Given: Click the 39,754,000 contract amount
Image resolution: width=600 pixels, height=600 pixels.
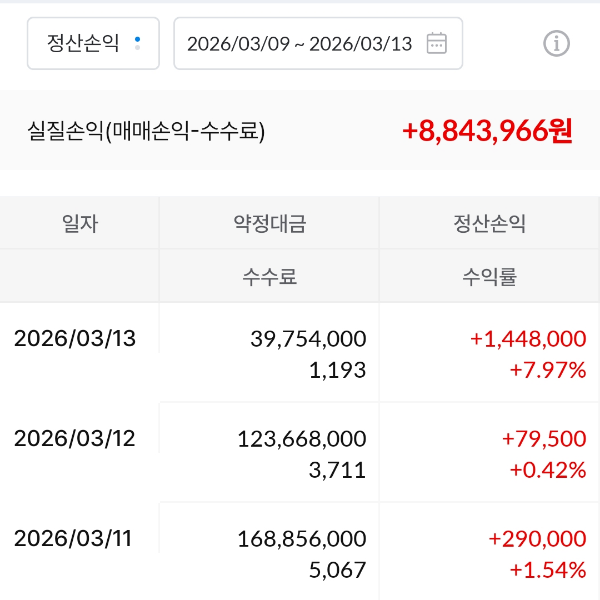Looking at the screenshot, I should tap(308, 339).
